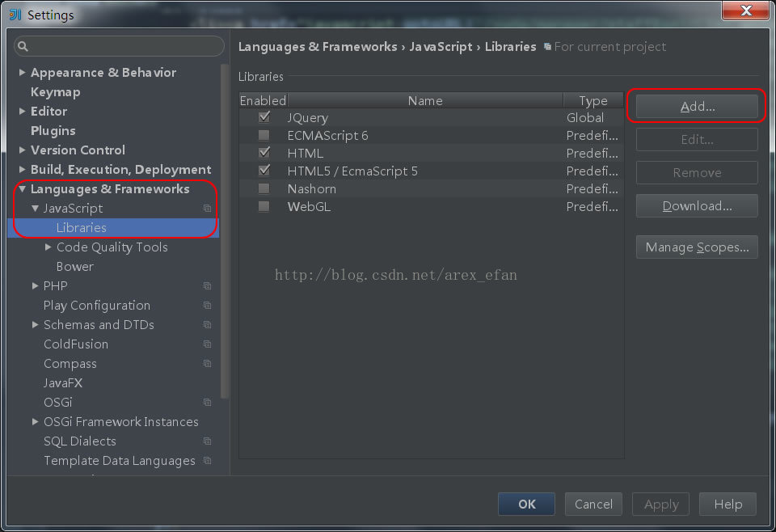Focus the settings search field
Viewport: 776px width, 532px height.
(120, 47)
